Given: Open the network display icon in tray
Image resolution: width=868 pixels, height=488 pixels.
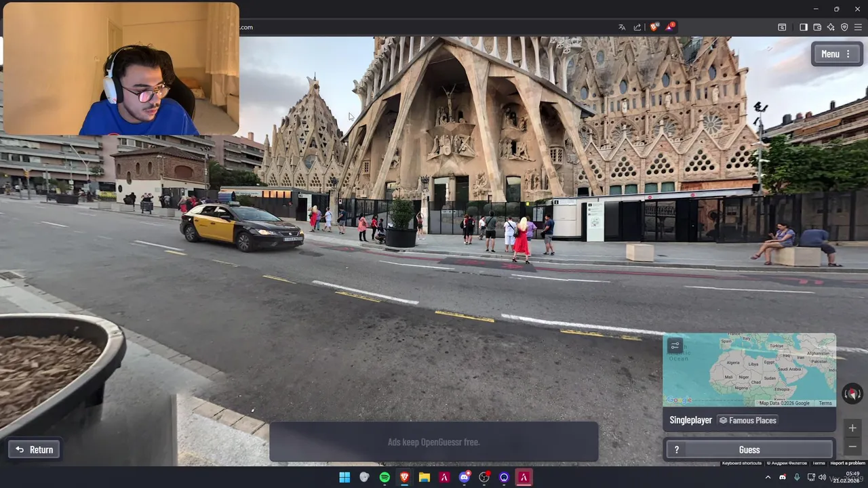Looking at the screenshot, I should 811,477.
